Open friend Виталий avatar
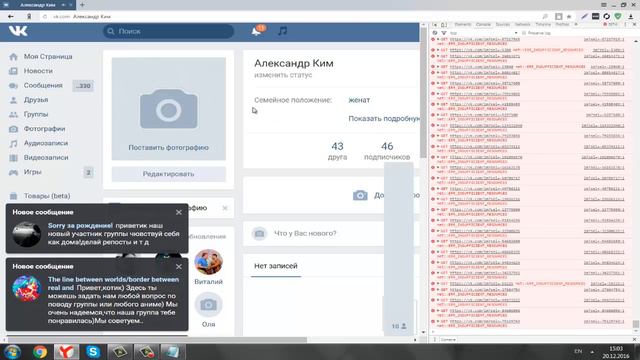The image size is (640, 360). pos(208,262)
